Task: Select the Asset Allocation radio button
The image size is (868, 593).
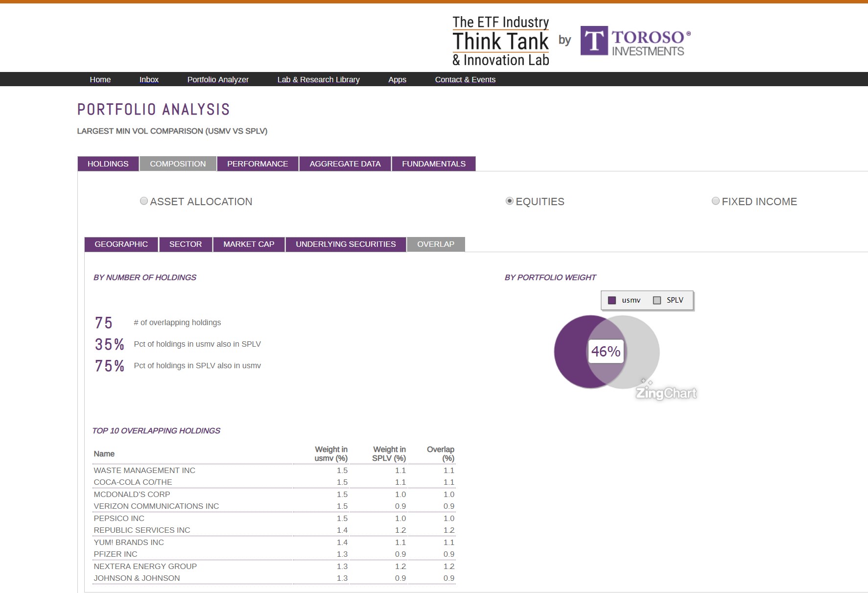Action: [x=144, y=201]
